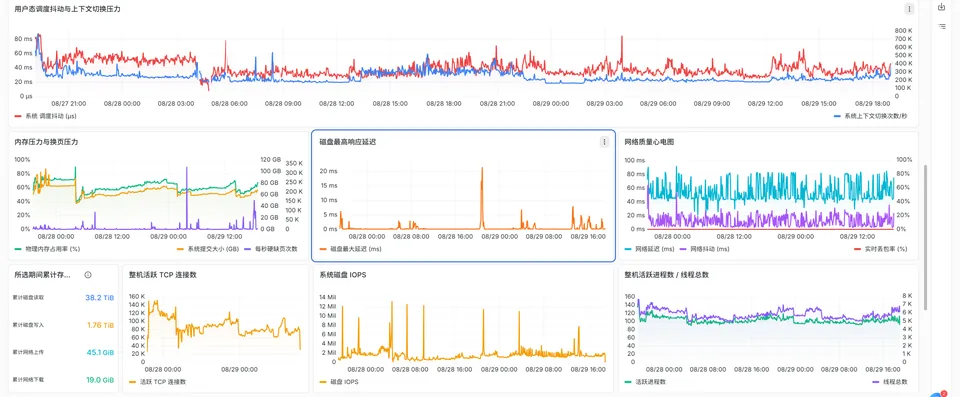Toggle the 每秒硬缺页次数 legend series
960x397 pixels.
coord(271,249)
